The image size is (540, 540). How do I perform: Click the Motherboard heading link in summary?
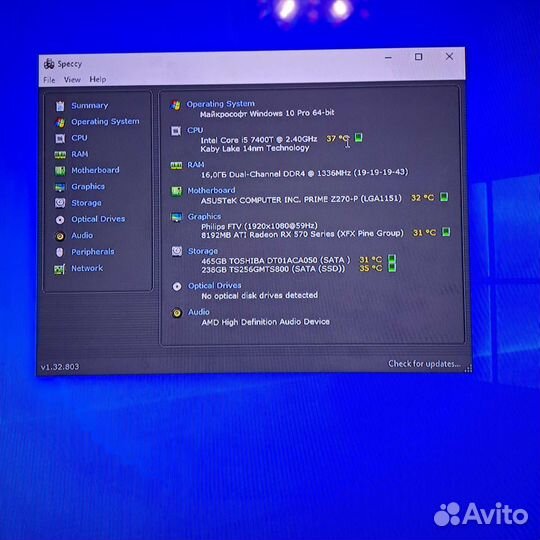coord(211,190)
